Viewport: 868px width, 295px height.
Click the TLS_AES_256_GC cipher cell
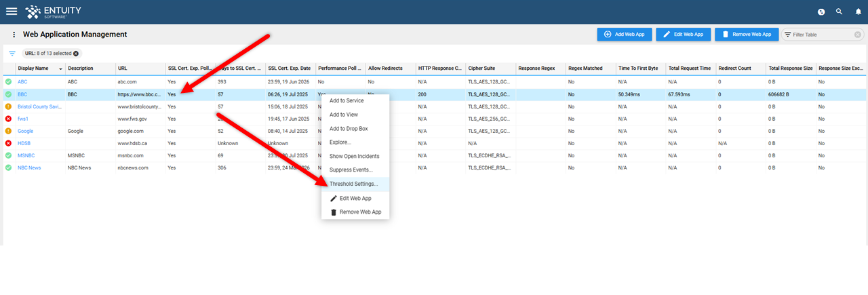(489, 119)
